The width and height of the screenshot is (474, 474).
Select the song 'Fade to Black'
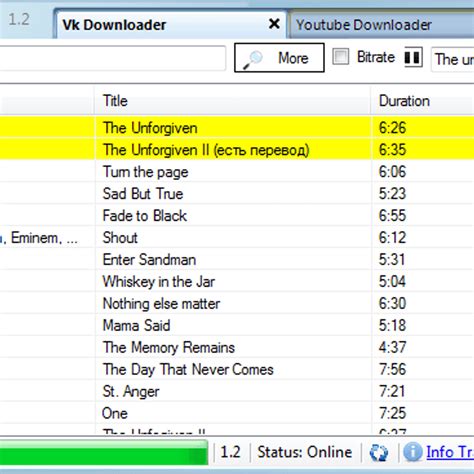pos(237,216)
